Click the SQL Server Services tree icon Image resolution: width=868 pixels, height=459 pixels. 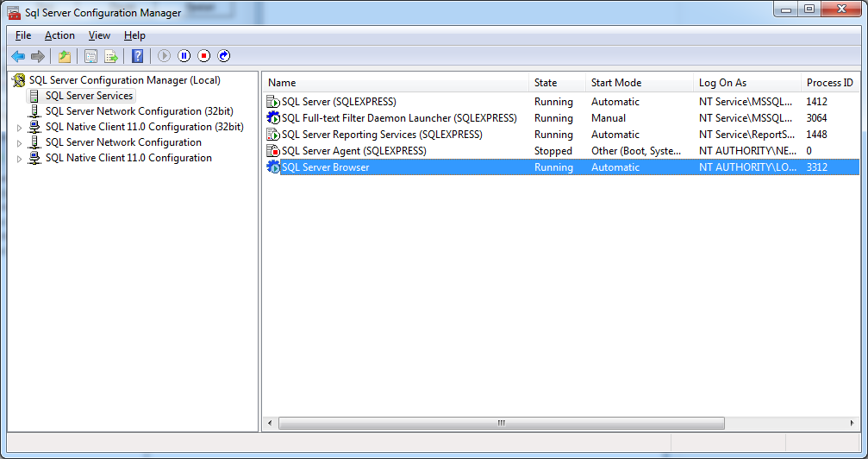point(34,96)
